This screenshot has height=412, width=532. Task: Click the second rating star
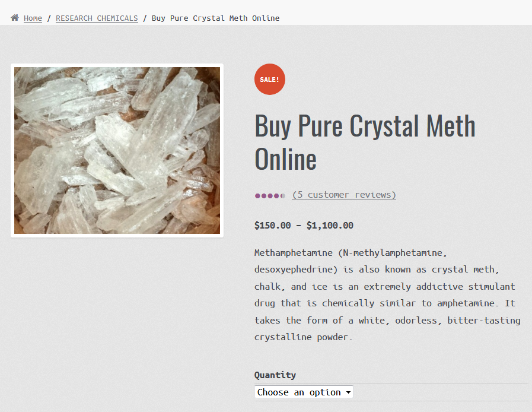[264, 195]
